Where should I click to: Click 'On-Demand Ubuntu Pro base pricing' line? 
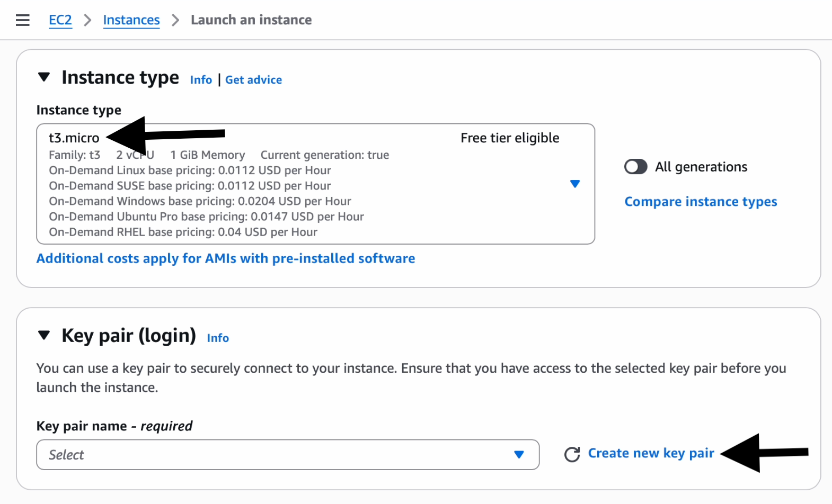coord(206,217)
